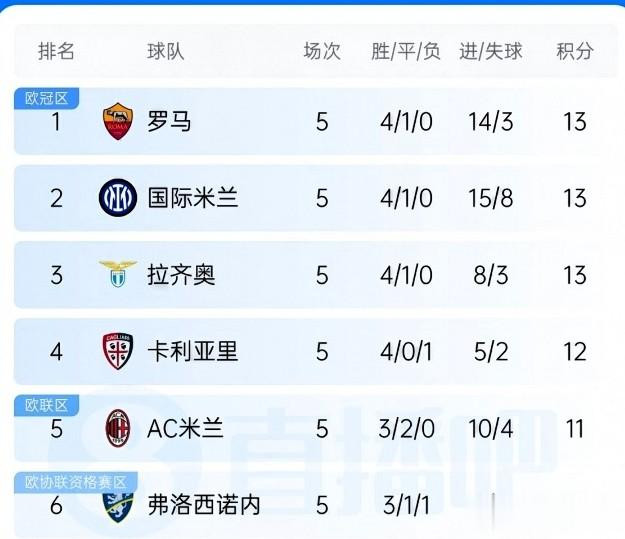Click the Cagliari club badge

tap(118, 351)
